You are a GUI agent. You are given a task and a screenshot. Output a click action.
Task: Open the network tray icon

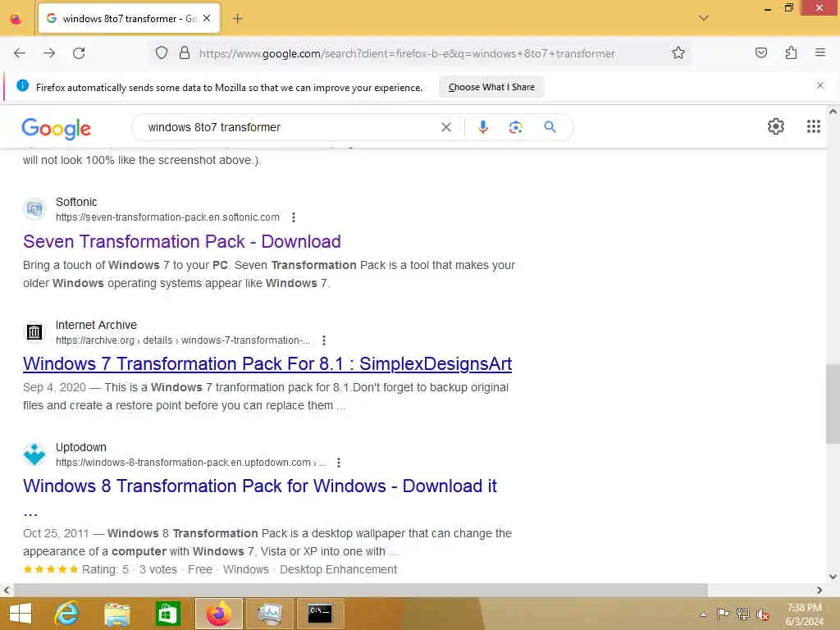pyautogui.click(x=742, y=614)
